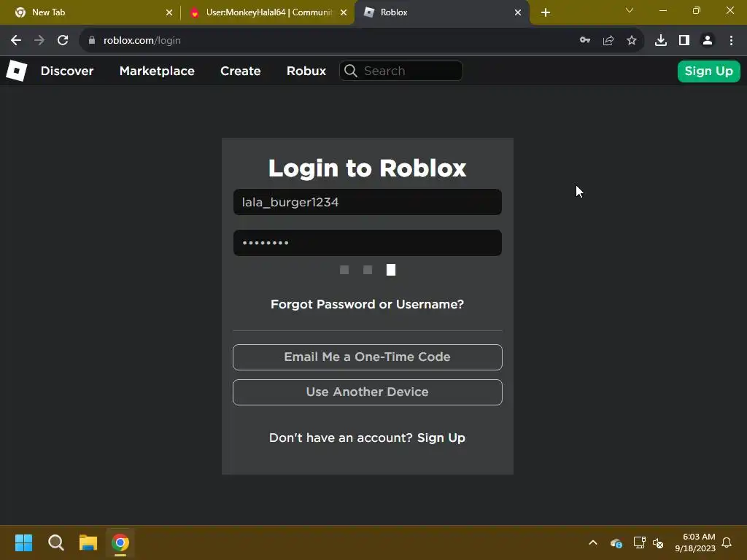The image size is (747, 560).
Task: Click Sign Up link below login form
Action: coord(441,437)
